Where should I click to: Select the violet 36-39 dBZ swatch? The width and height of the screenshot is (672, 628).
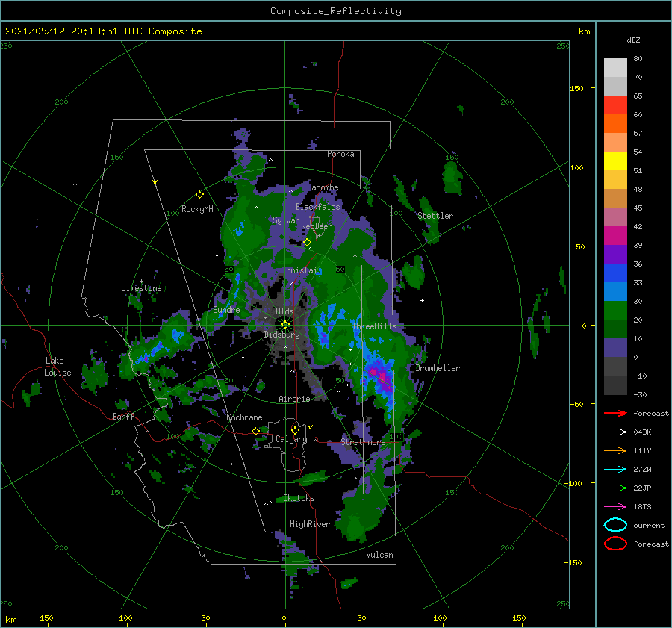[x=615, y=255]
